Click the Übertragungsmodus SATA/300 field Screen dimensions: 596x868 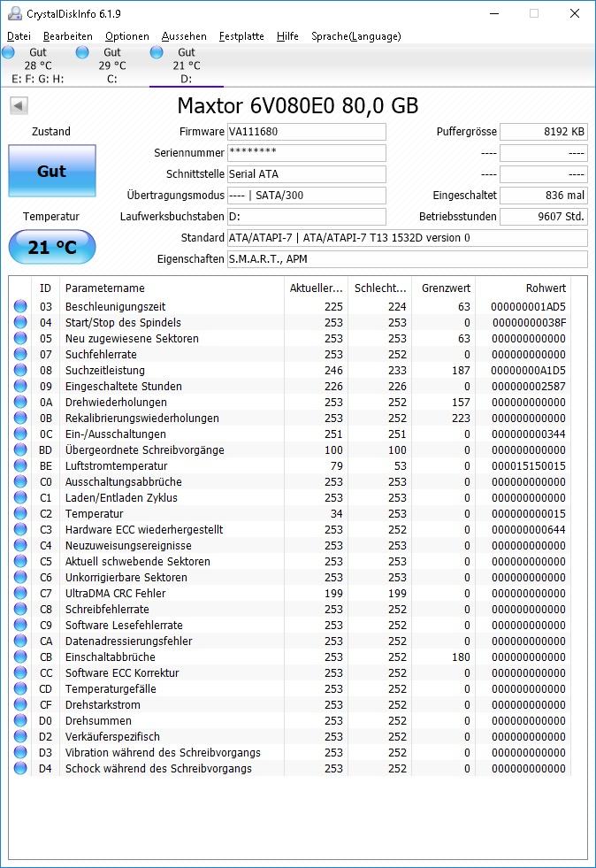307,195
